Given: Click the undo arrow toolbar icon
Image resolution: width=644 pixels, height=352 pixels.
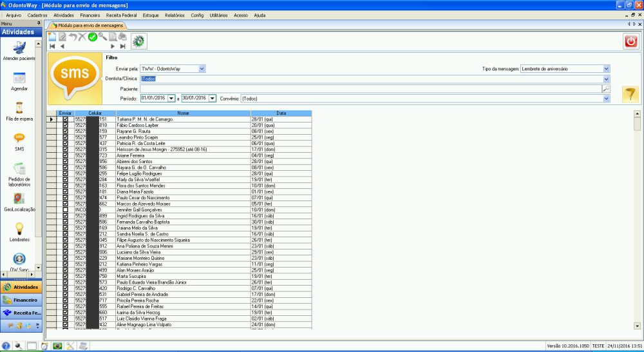Looking at the screenshot, I should [x=73, y=37].
